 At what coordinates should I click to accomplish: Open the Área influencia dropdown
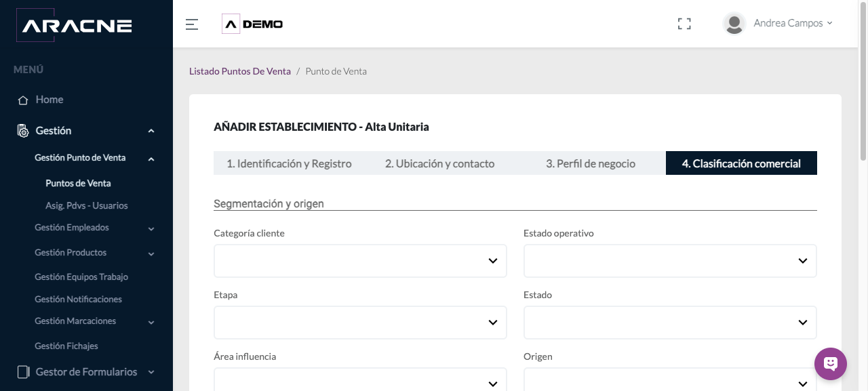(360, 379)
